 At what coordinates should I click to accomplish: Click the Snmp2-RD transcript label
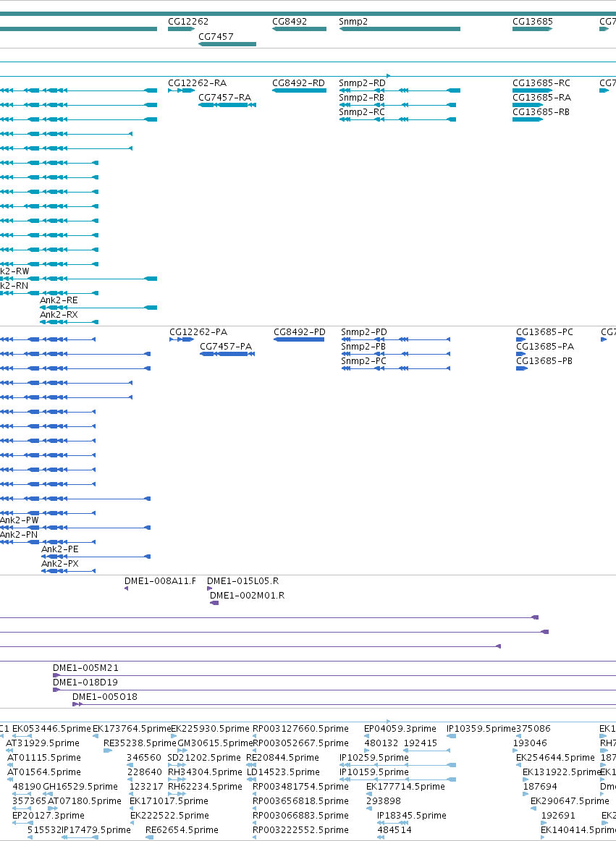(x=362, y=83)
